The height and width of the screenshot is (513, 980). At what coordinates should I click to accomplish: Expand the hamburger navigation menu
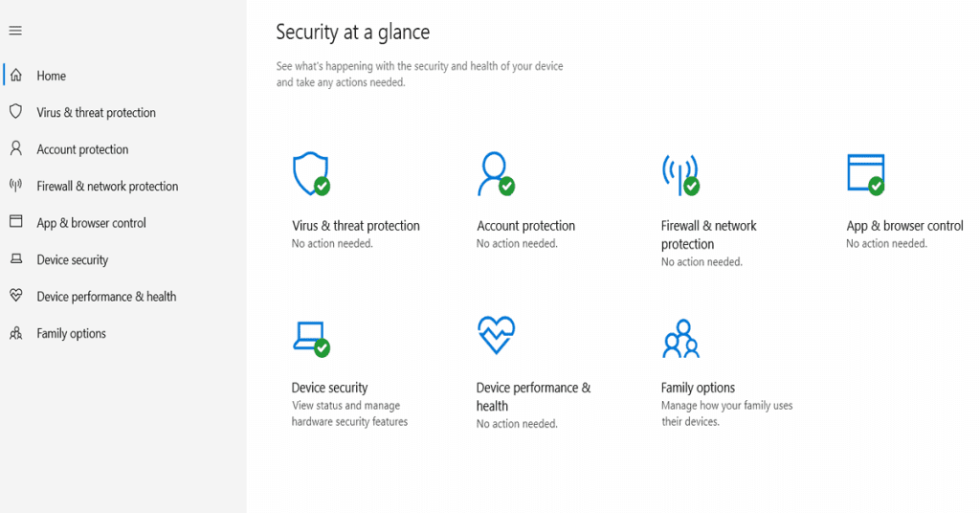click(x=15, y=31)
